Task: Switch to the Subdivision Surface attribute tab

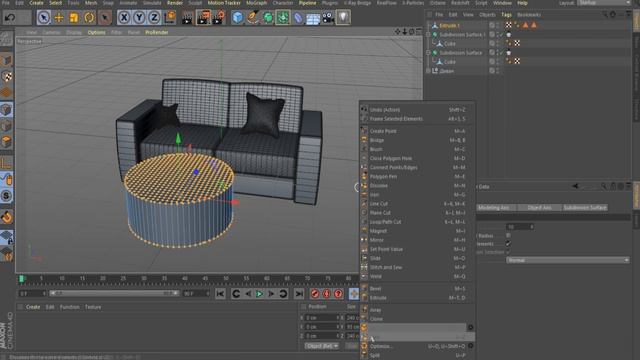Action: click(x=584, y=208)
